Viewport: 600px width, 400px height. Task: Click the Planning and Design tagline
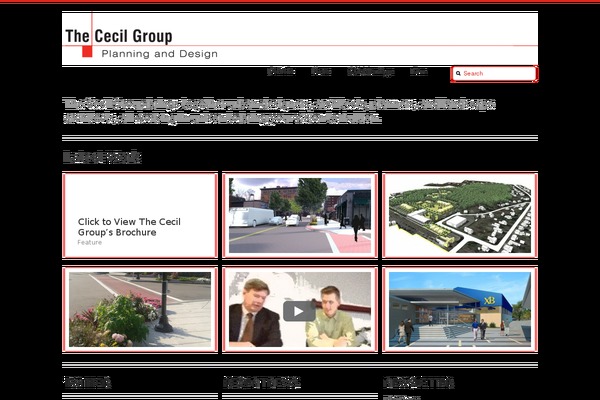pyautogui.click(x=160, y=54)
